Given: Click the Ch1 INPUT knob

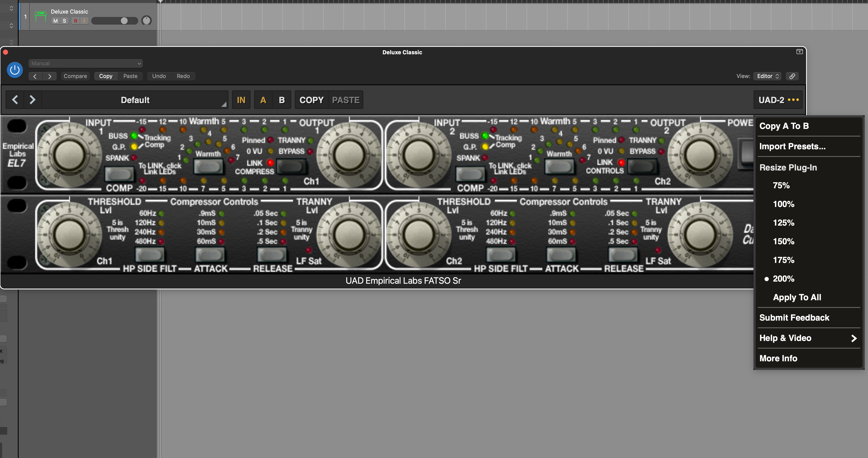Looking at the screenshot, I should pyautogui.click(x=69, y=155).
